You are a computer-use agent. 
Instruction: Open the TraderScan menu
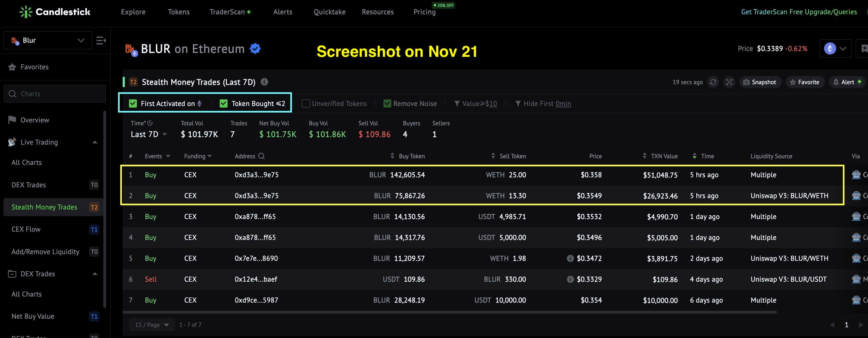(230, 12)
